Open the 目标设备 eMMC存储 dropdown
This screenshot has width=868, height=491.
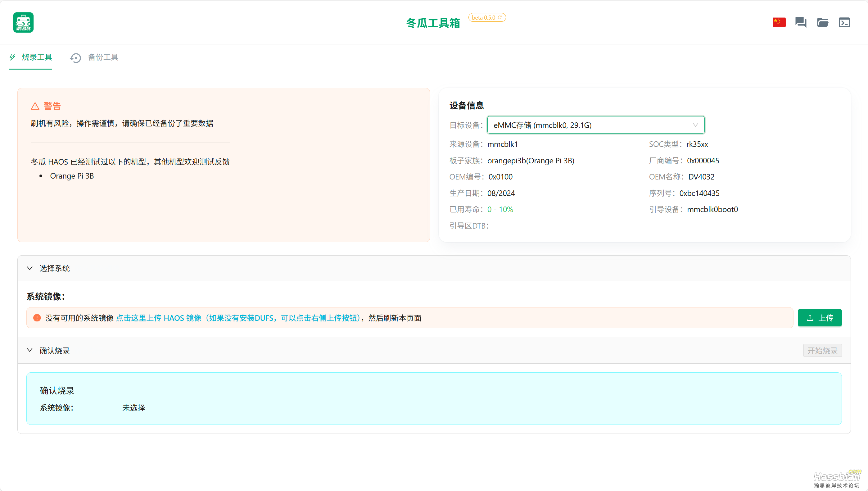pyautogui.click(x=596, y=125)
